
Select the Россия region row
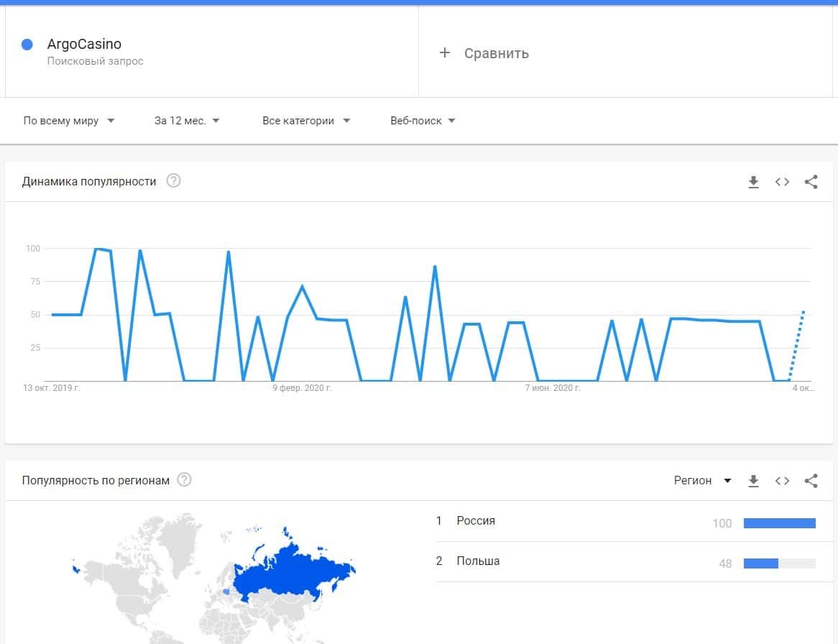pos(476,521)
